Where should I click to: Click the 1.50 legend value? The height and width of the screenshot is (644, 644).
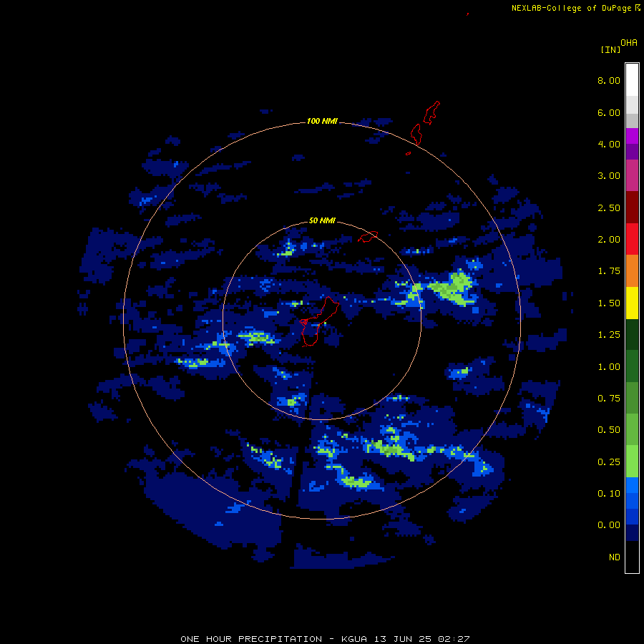click(x=609, y=303)
